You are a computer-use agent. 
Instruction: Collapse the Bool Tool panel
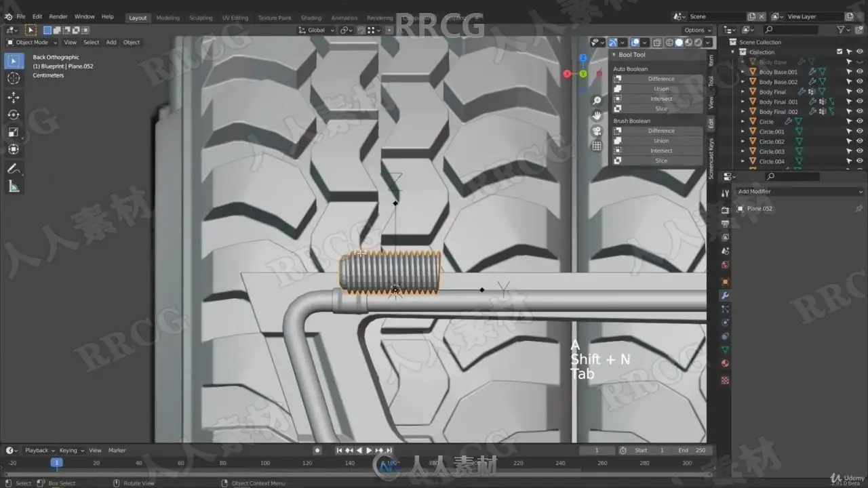tap(614, 55)
